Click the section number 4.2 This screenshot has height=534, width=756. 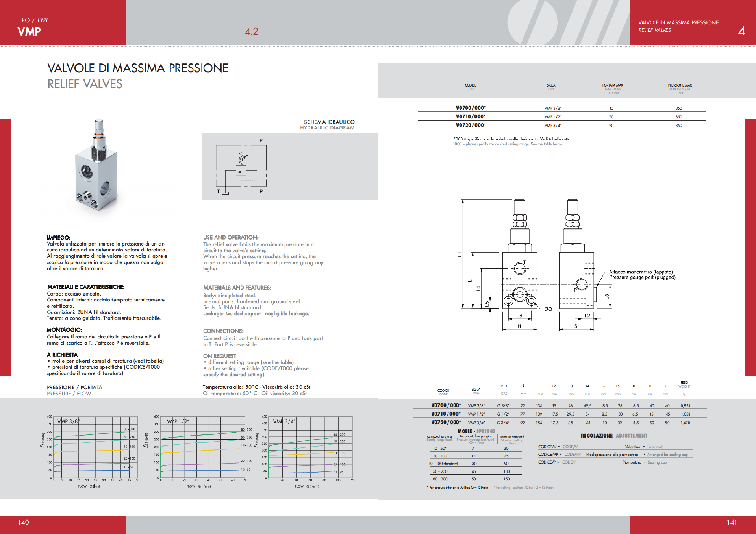(251, 31)
